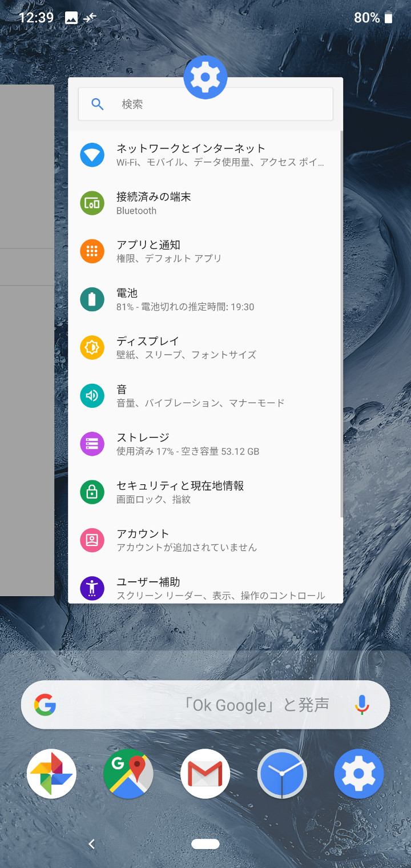The height and width of the screenshot is (868, 411).
Task: Tap the Google voice search microphone
Action: click(x=362, y=705)
